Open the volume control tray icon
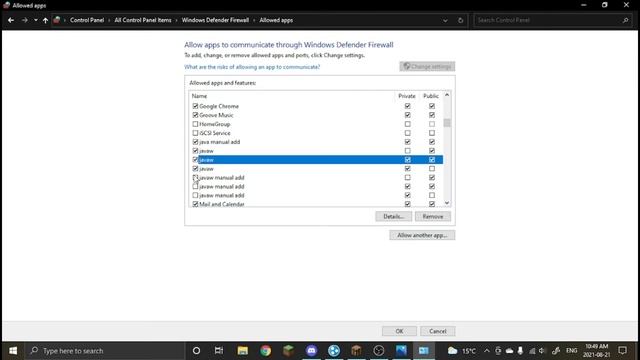This screenshot has width=640, height=360. 542,351
